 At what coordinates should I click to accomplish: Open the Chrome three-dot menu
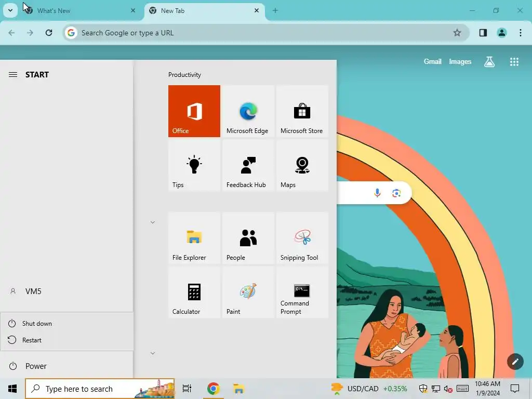coord(520,33)
